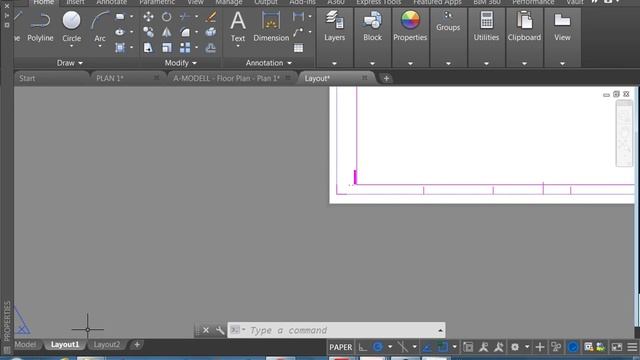This screenshot has width=640, height=360.
Task: Toggle isometric drafting in status bar
Action: click(x=402, y=347)
